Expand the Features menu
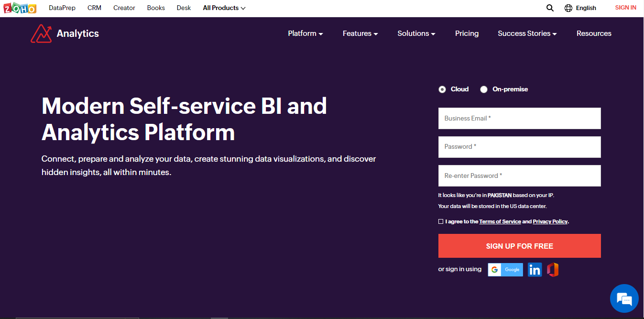 (360, 33)
